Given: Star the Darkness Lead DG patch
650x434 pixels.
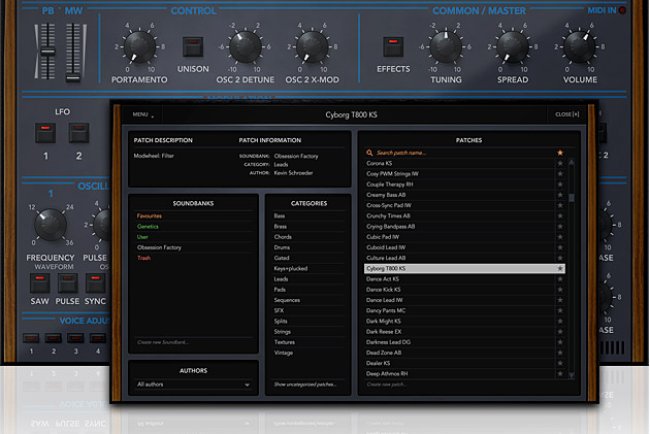Looking at the screenshot, I should point(560,342).
